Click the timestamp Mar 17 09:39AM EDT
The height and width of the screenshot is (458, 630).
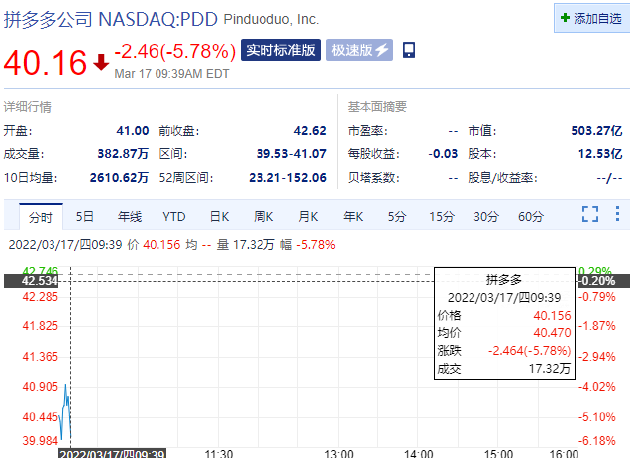click(172, 74)
